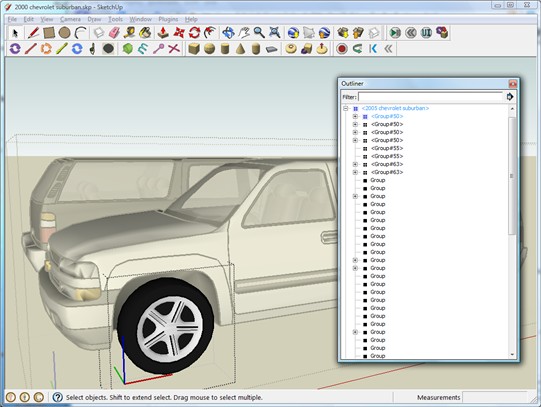
Task: Click the pink Eraser tool
Action: pos(114,33)
